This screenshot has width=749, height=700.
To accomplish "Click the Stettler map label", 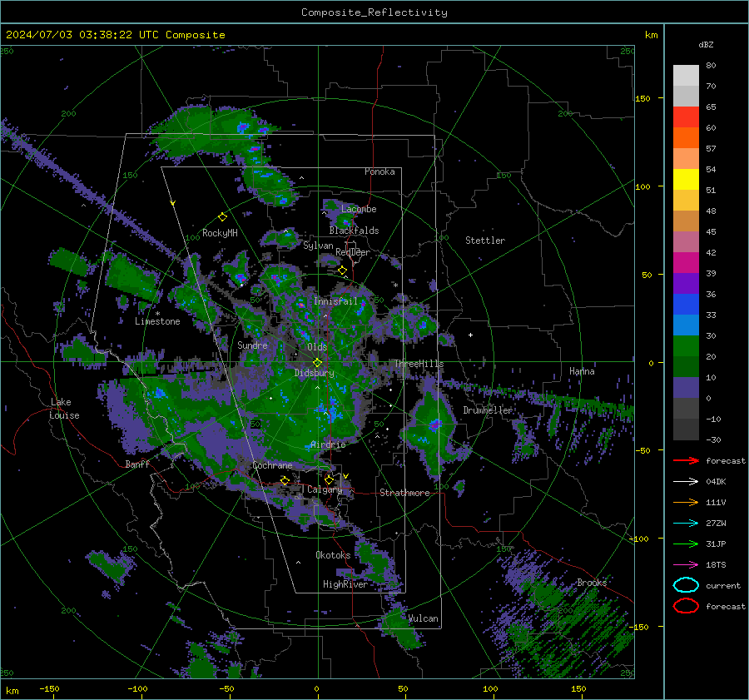I will click(x=485, y=241).
